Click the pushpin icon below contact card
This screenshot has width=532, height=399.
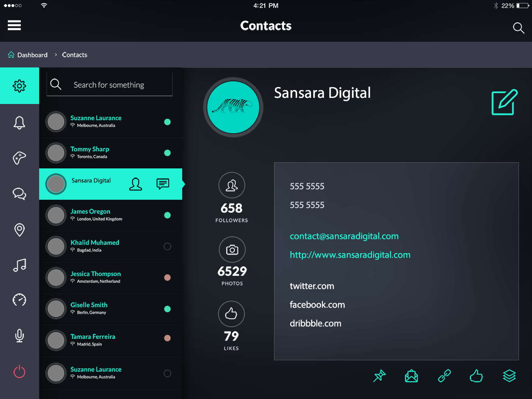379,376
